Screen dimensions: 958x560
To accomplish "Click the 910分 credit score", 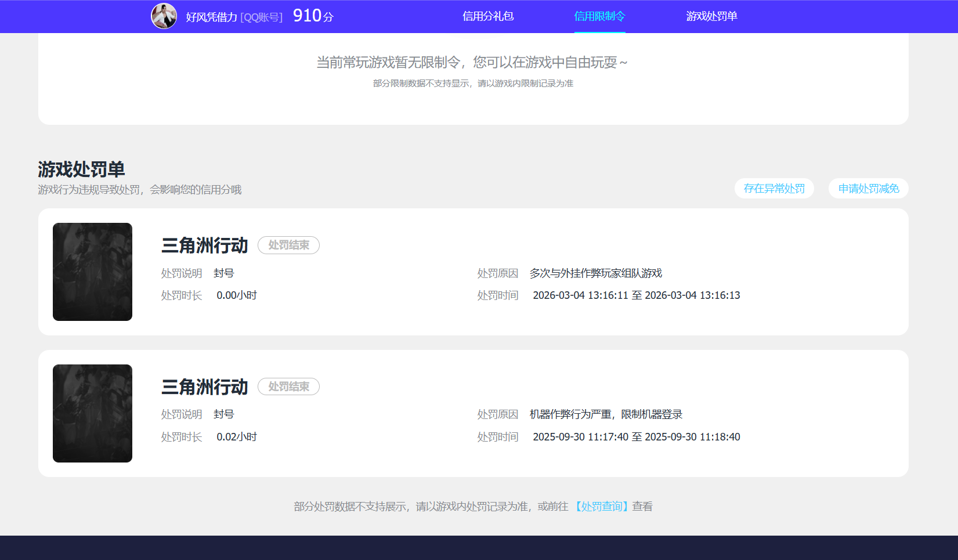I will [x=313, y=16].
